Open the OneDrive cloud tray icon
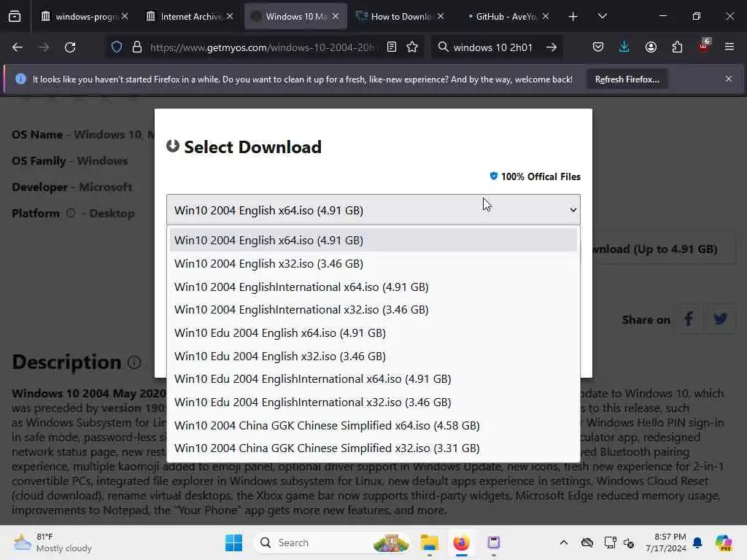The width and height of the screenshot is (747, 560). [587, 542]
